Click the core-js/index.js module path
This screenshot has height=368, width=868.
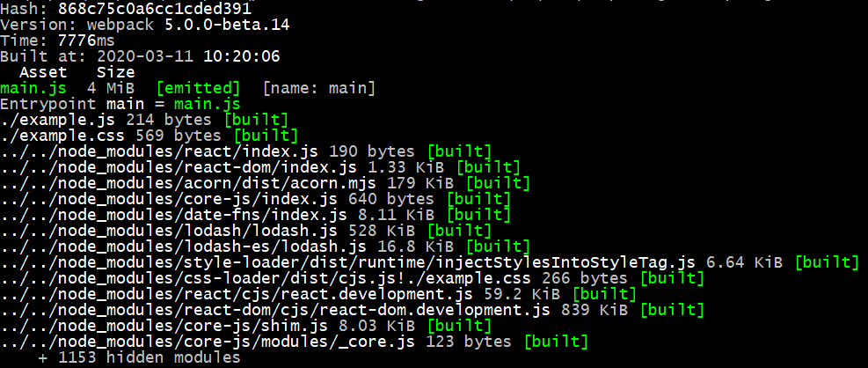coord(169,198)
